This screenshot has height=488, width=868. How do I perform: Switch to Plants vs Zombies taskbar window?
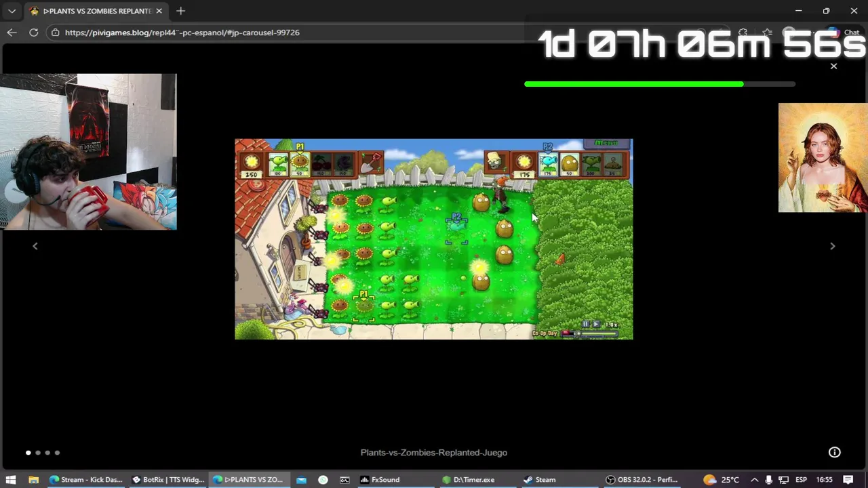coord(248,479)
